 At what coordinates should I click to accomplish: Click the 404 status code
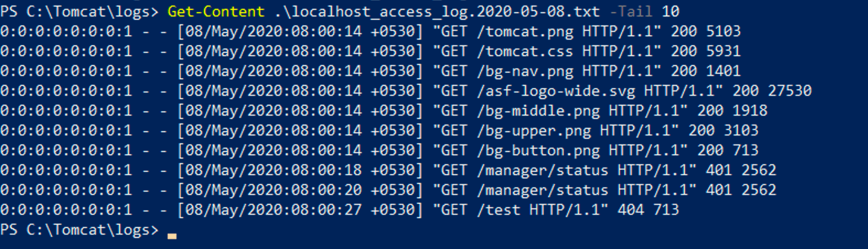631,210
